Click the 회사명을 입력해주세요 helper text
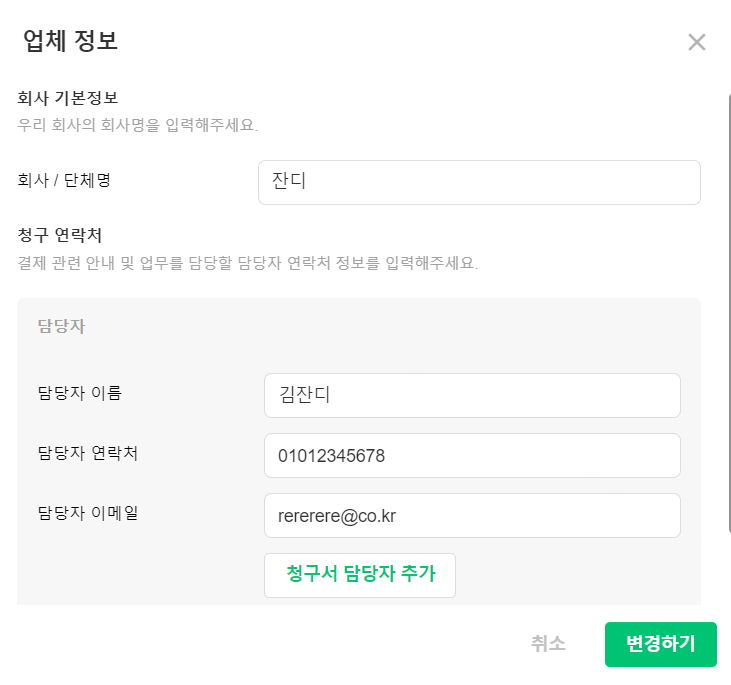The width and height of the screenshot is (731, 685). click(138, 126)
